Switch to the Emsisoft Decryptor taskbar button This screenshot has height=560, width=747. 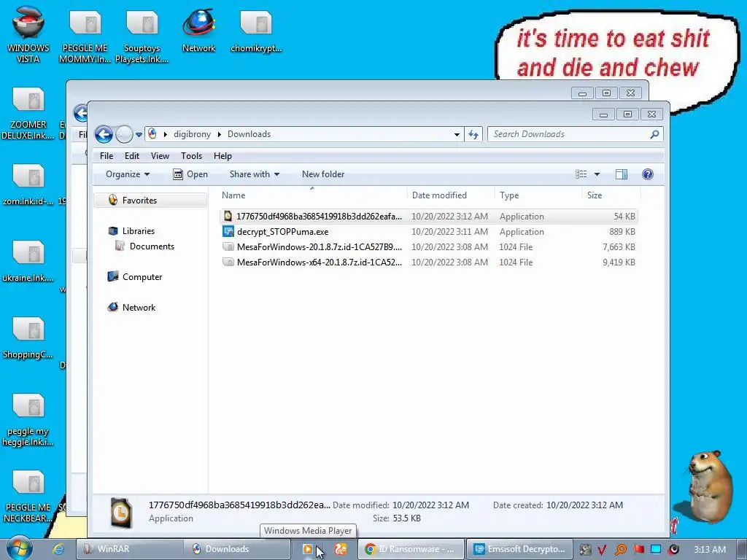(519, 549)
